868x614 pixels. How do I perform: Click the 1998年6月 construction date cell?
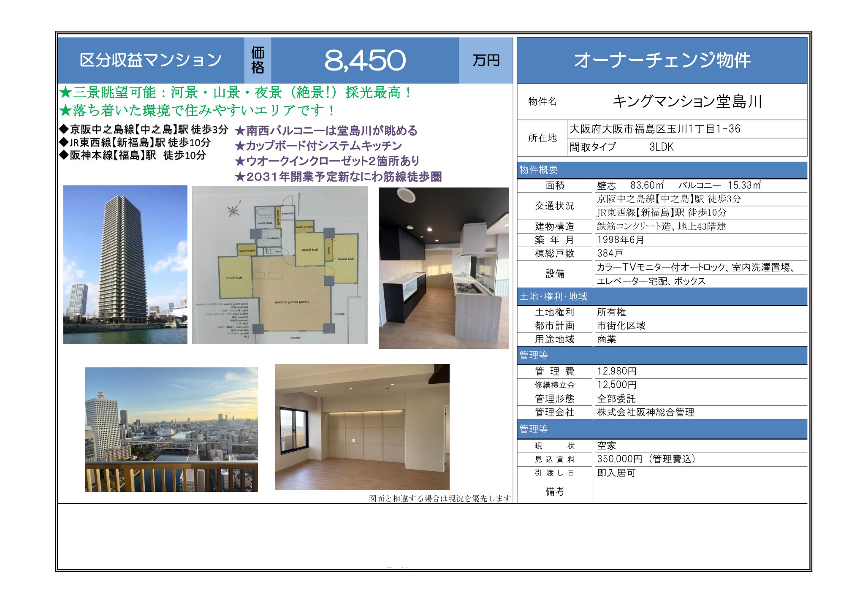620,240
